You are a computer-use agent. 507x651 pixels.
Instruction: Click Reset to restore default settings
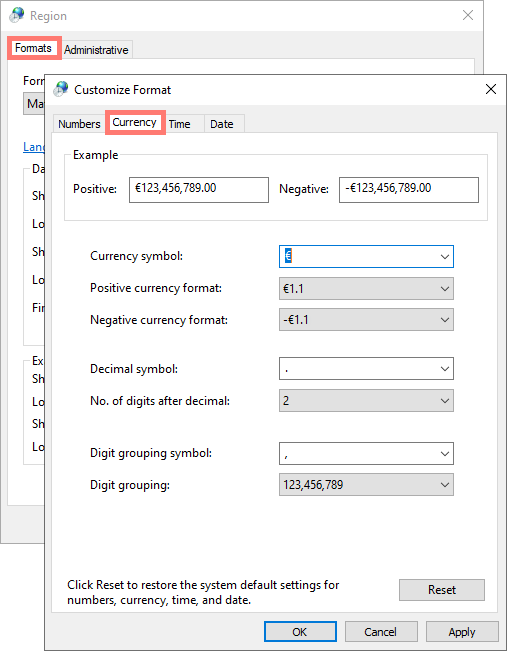click(x=442, y=590)
